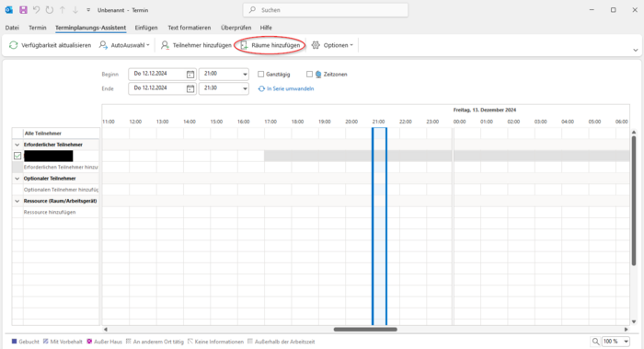Collapse the Erforderlicher Teilnehmer group

pyautogui.click(x=17, y=145)
